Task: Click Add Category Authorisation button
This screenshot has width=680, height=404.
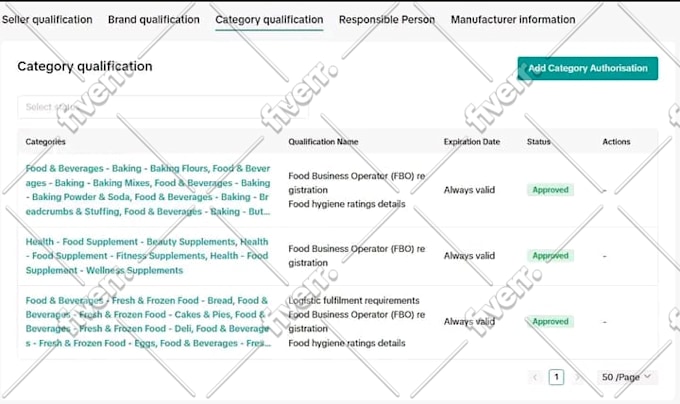Action: point(588,68)
